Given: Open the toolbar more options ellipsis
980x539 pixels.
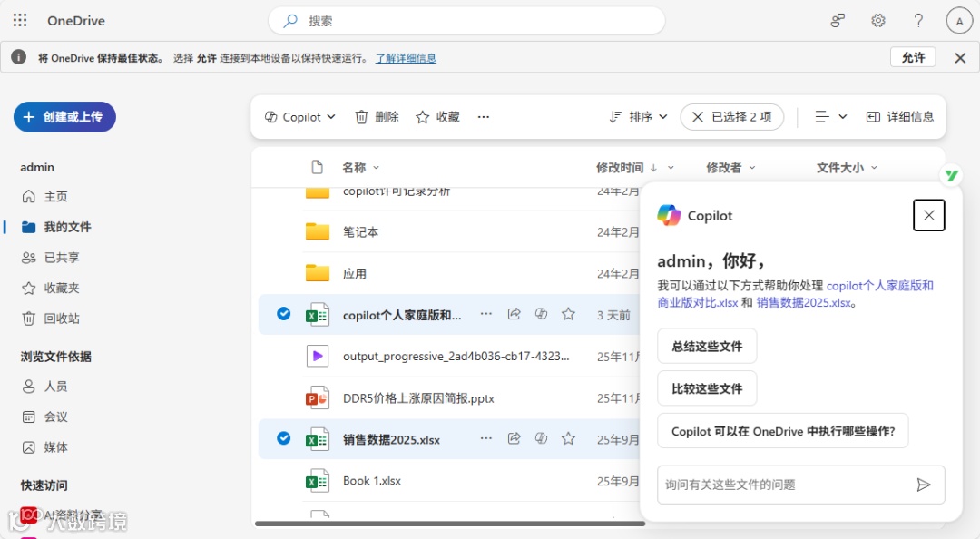Looking at the screenshot, I should [483, 117].
